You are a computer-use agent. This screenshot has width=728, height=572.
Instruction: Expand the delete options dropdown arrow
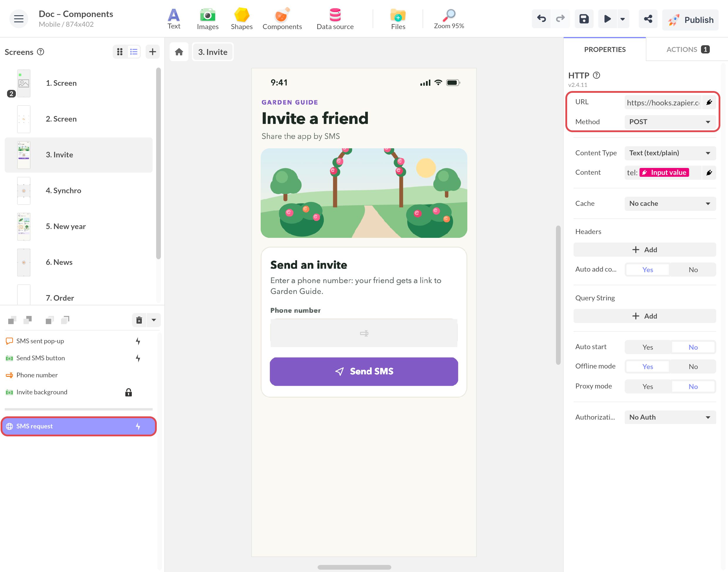point(154,320)
